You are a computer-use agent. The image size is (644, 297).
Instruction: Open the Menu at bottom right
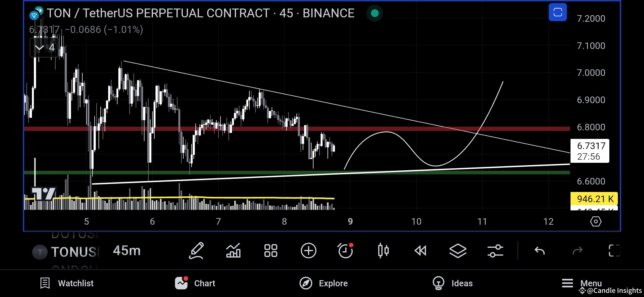point(583,283)
